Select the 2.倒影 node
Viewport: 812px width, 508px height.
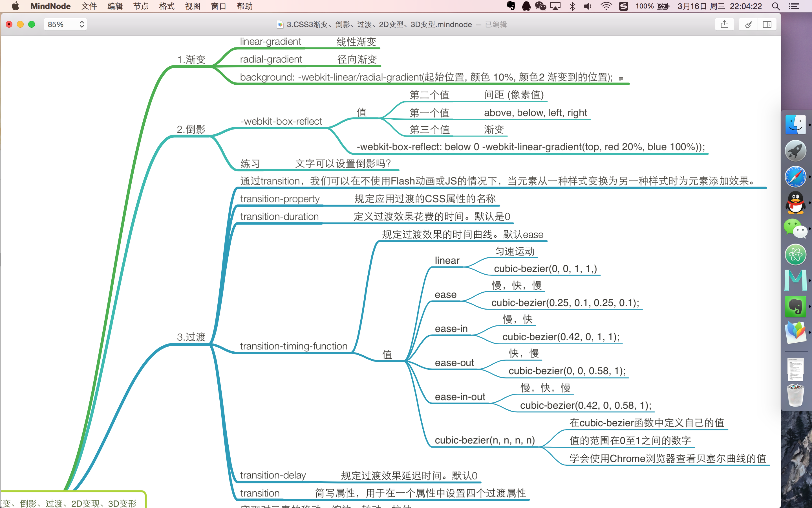(x=191, y=129)
